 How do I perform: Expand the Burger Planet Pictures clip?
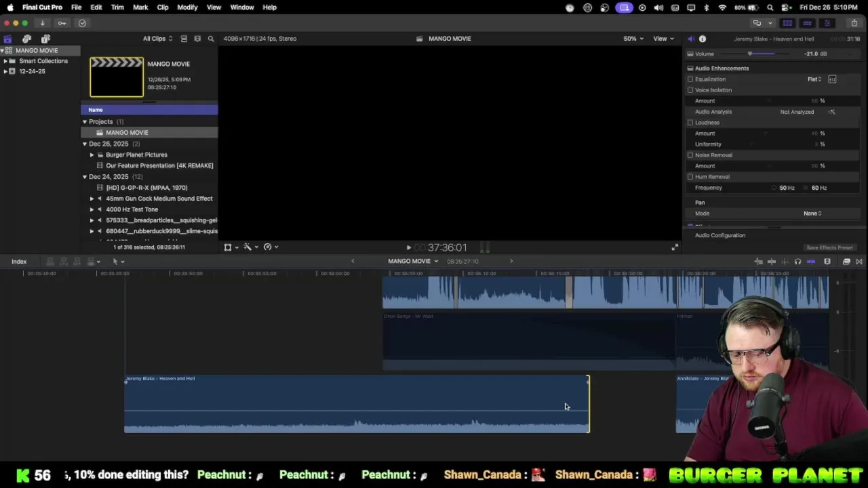(x=92, y=155)
